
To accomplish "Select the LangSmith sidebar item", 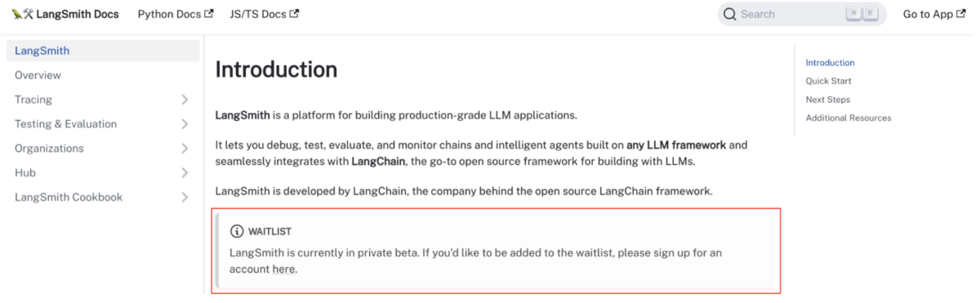I will pyautogui.click(x=103, y=51).
